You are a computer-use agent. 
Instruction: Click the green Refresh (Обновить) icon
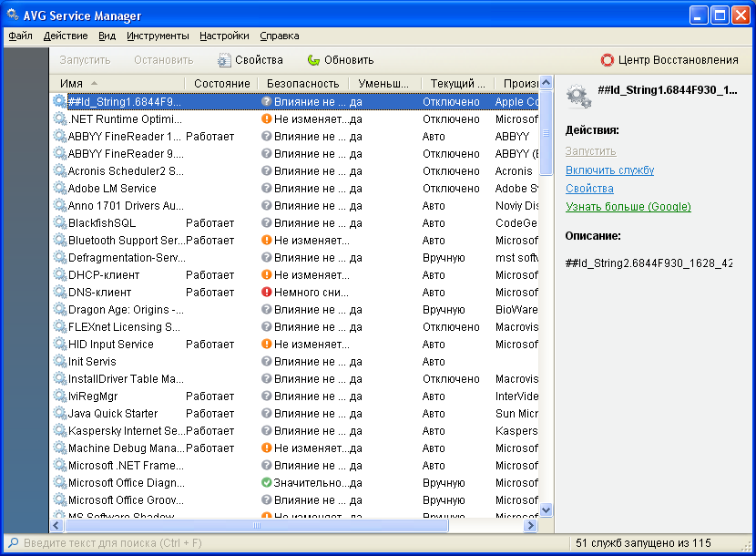[x=313, y=60]
